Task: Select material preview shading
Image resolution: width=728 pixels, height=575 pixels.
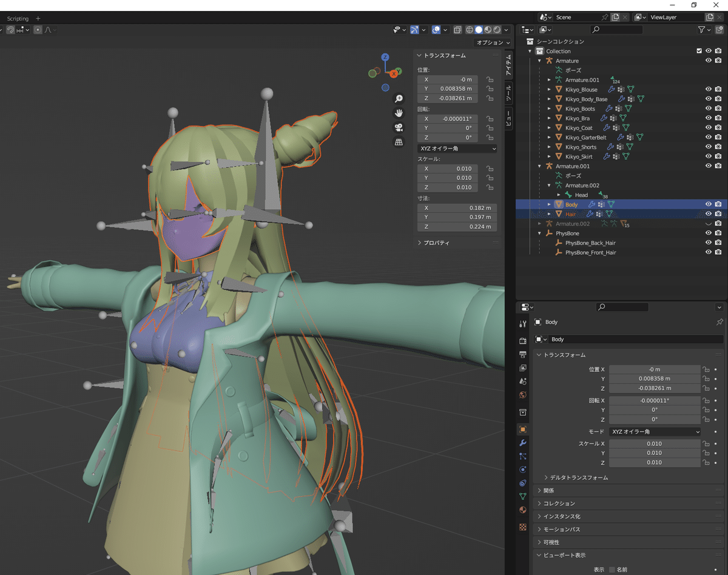Action: 488,29
